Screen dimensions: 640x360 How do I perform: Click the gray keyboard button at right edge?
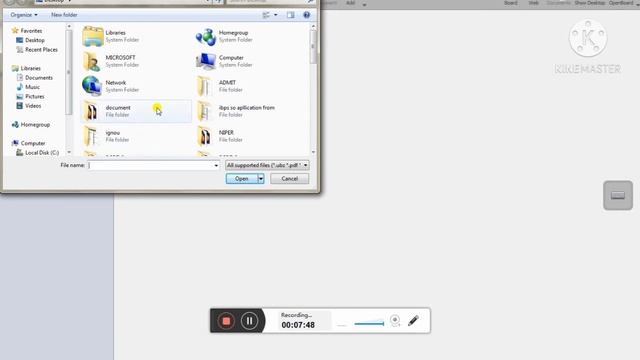pyautogui.click(x=618, y=196)
